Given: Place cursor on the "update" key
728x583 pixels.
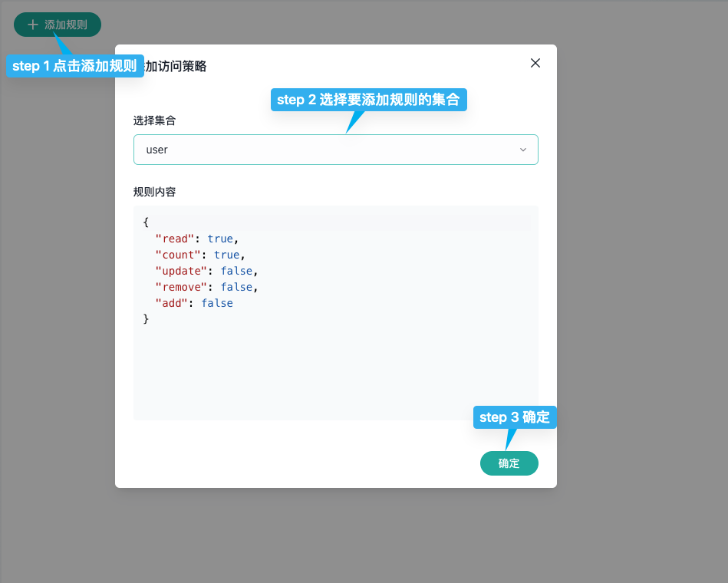Looking at the screenshot, I should pyautogui.click(x=181, y=271).
